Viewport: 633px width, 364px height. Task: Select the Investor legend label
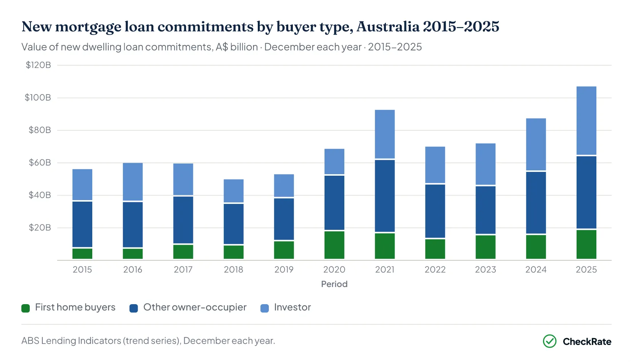pyautogui.click(x=292, y=307)
